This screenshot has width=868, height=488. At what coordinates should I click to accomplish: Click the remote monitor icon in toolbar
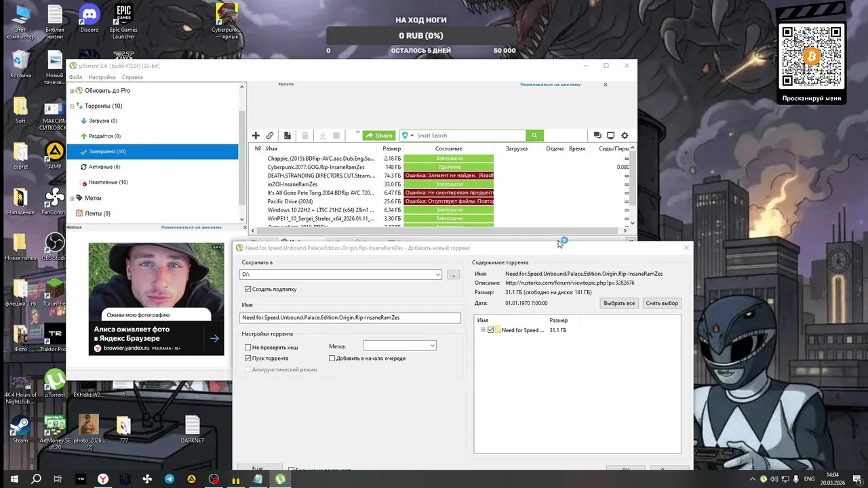pos(610,136)
